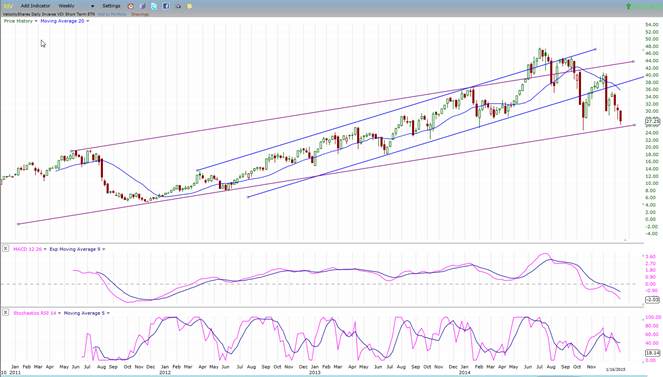Open the Add Indicator menu
This screenshot has height=377, width=663.
(x=35, y=6)
